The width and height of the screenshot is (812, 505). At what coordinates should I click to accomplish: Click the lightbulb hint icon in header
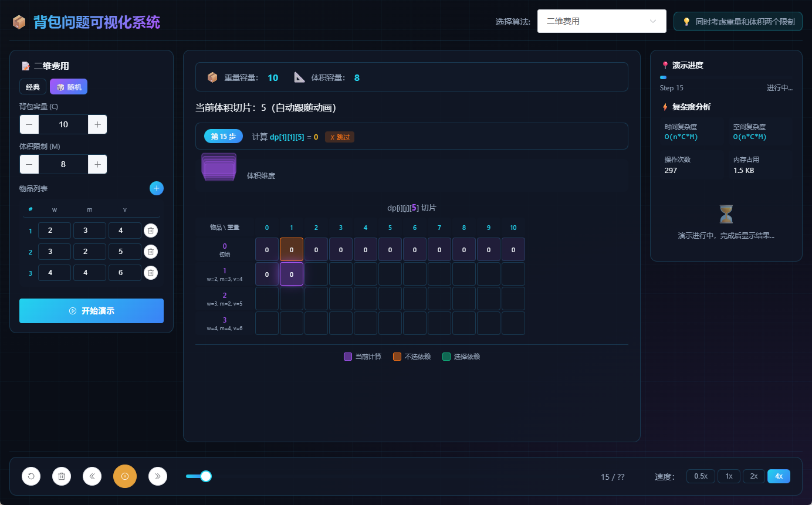(x=686, y=22)
